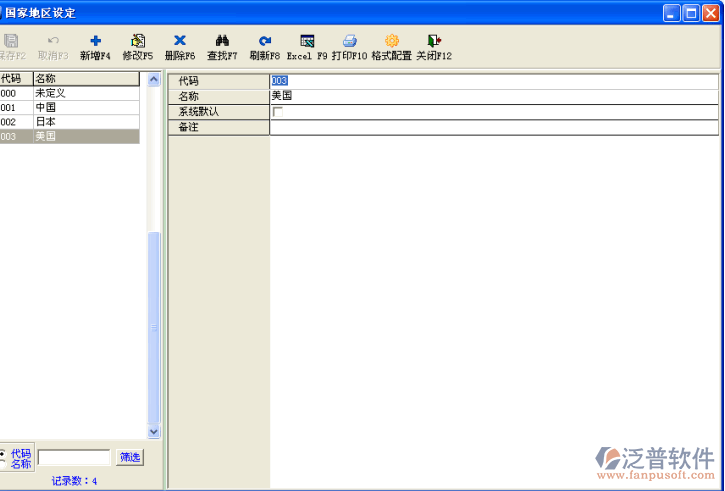Click the filter text input box

click(74, 457)
